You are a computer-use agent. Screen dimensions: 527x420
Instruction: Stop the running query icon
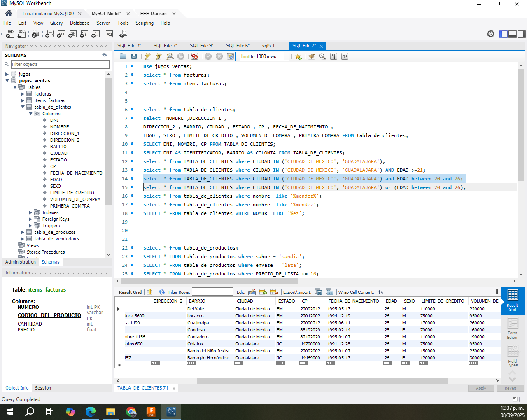click(181, 56)
